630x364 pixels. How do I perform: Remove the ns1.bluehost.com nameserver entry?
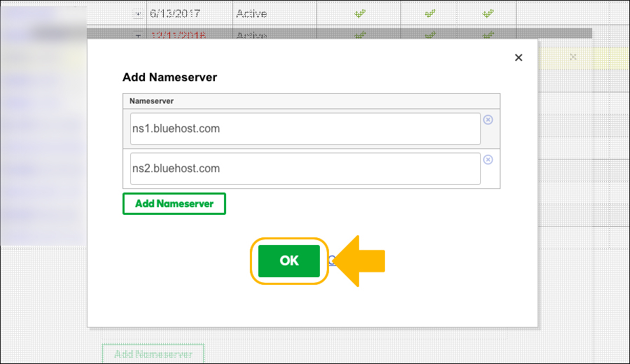point(488,120)
